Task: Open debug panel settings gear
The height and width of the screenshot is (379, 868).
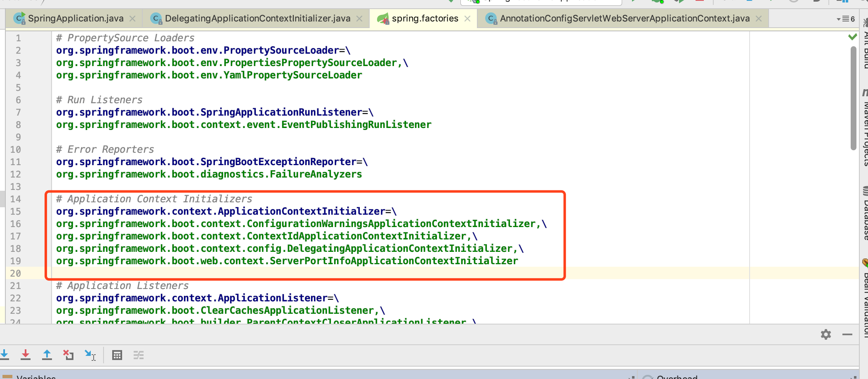Action: click(826, 334)
